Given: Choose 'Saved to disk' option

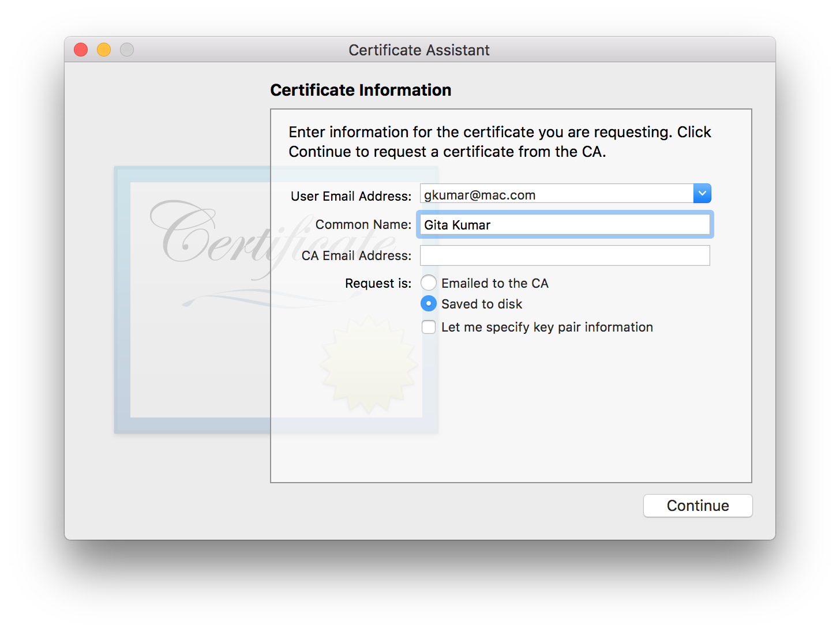Looking at the screenshot, I should point(429,303).
